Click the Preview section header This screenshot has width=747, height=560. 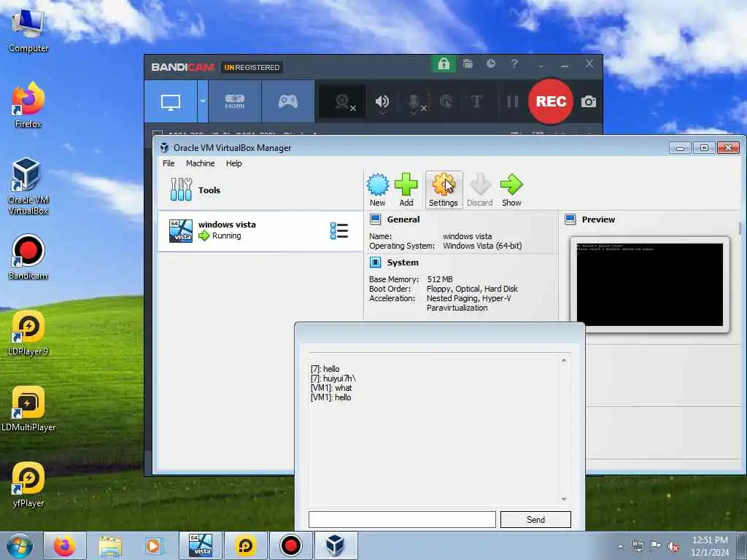pos(598,219)
